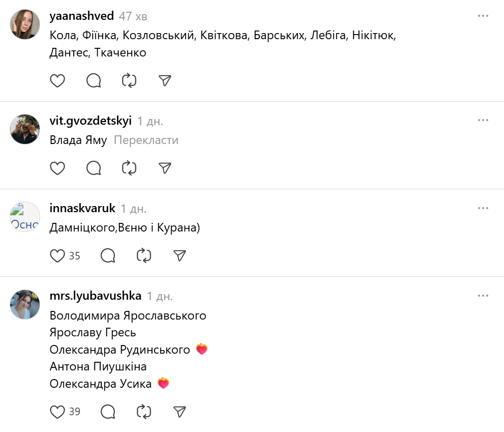The height and width of the screenshot is (432, 504).
Task: Reply to innaskvaruk's comment
Action: (x=108, y=255)
